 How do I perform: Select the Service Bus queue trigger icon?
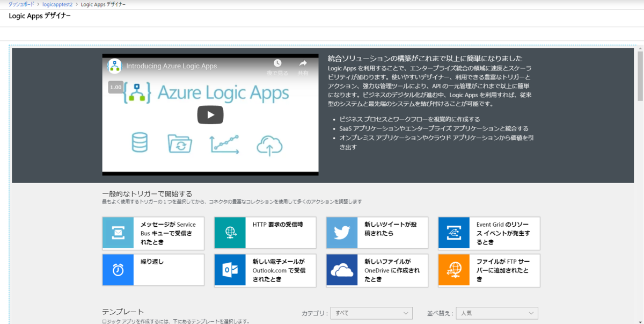pyautogui.click(x=118, y=233)
